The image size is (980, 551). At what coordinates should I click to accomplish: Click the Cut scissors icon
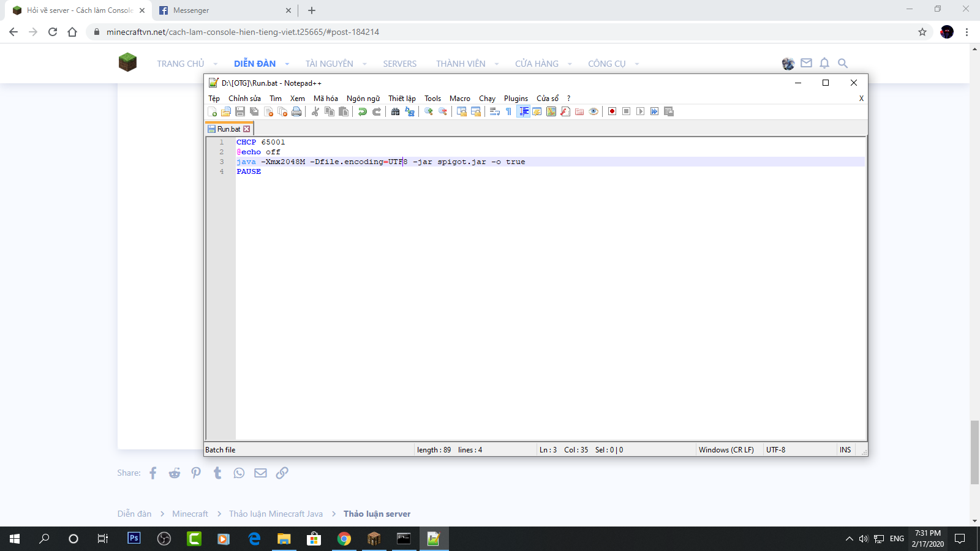[315, 111]
